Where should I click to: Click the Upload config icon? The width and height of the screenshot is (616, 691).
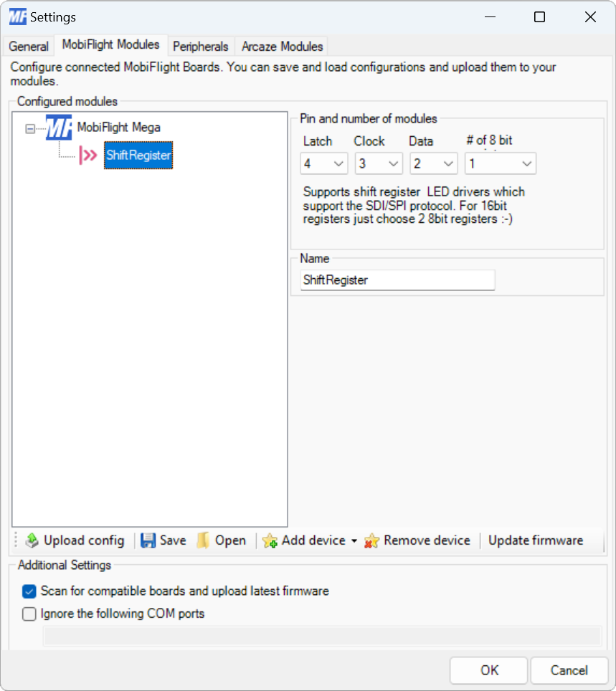[x=32, y=540]
